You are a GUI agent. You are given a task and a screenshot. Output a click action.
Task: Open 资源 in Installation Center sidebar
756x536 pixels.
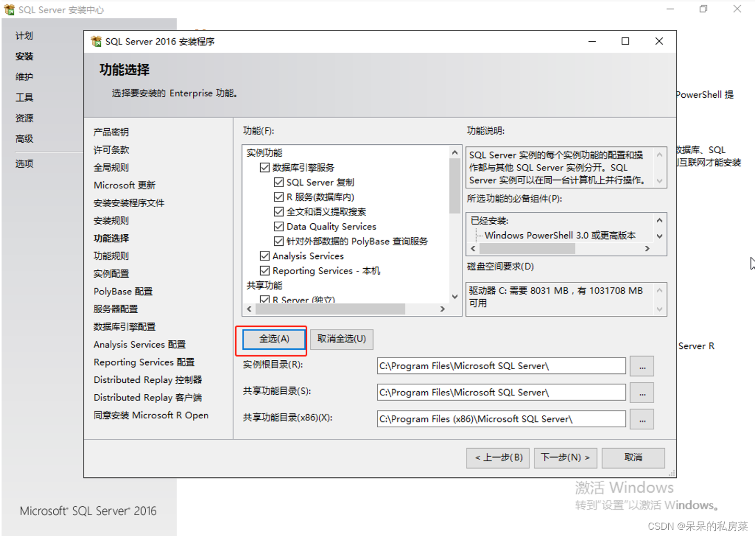24,118
